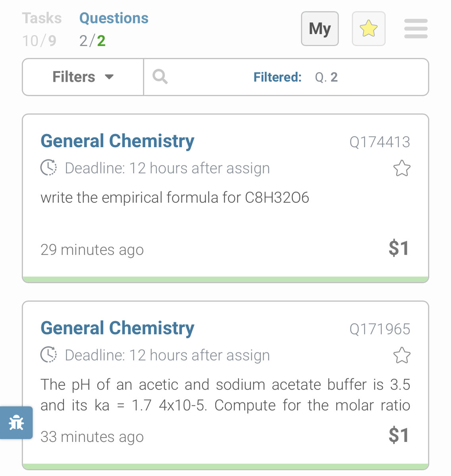
Task: Toggle the yellow star favorites filter
Action: [368, 29]
